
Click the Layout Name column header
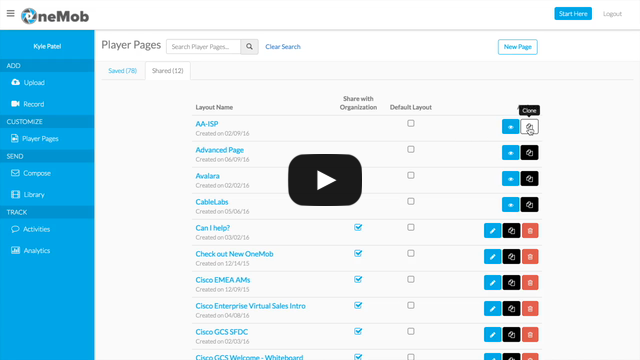[214, 107]
